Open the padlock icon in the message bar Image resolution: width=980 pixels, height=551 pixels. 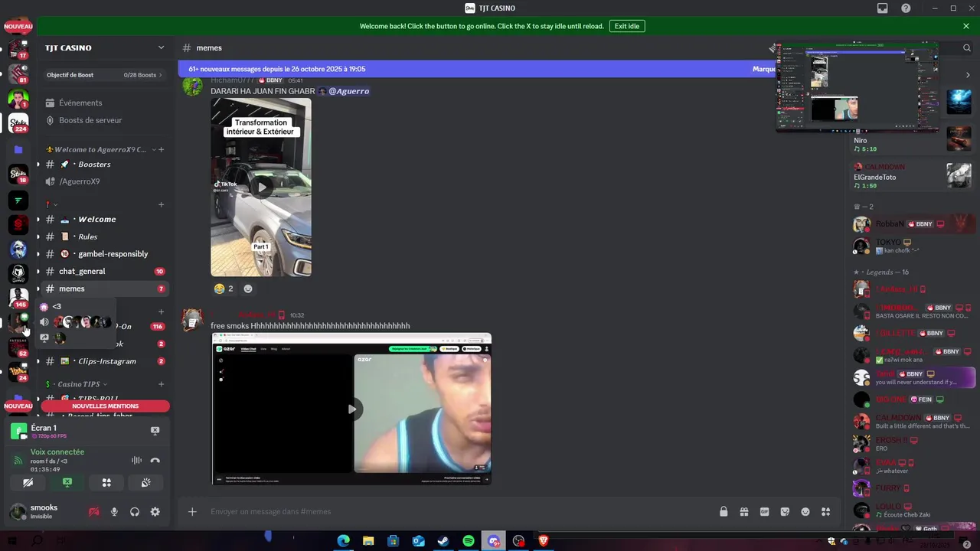[x=724, y=511]
